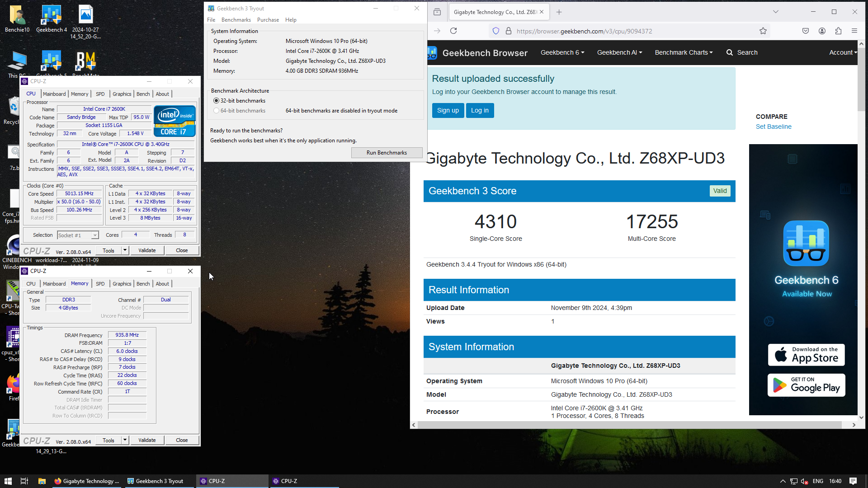This screenshot has width=868, height=488.
Task: Click the Geekbench 6 ad app icon
Action: click(806, 243)
